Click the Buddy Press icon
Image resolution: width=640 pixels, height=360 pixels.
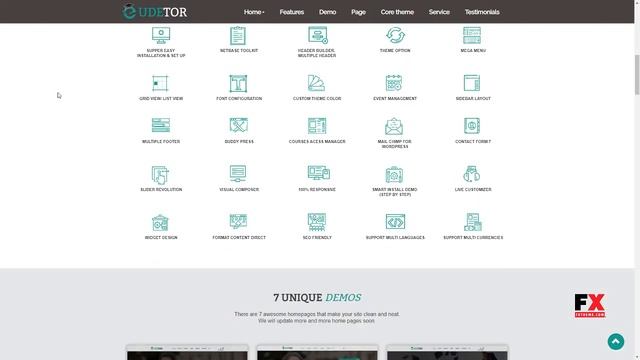click(239, 125)
